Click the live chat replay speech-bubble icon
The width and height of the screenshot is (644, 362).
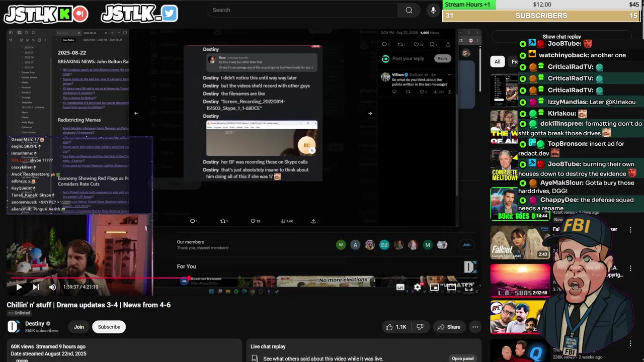255,358
